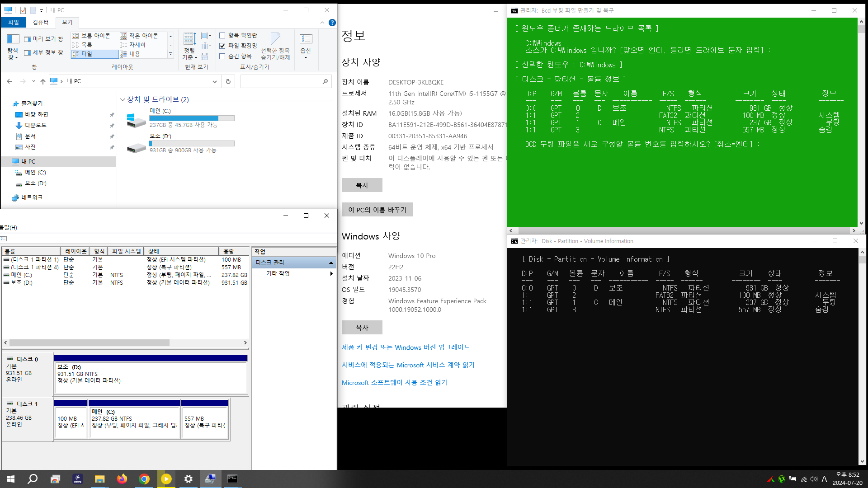Select 557 MB recovery partition block
This screenshot has width=868, height=488.
point(205,419)
